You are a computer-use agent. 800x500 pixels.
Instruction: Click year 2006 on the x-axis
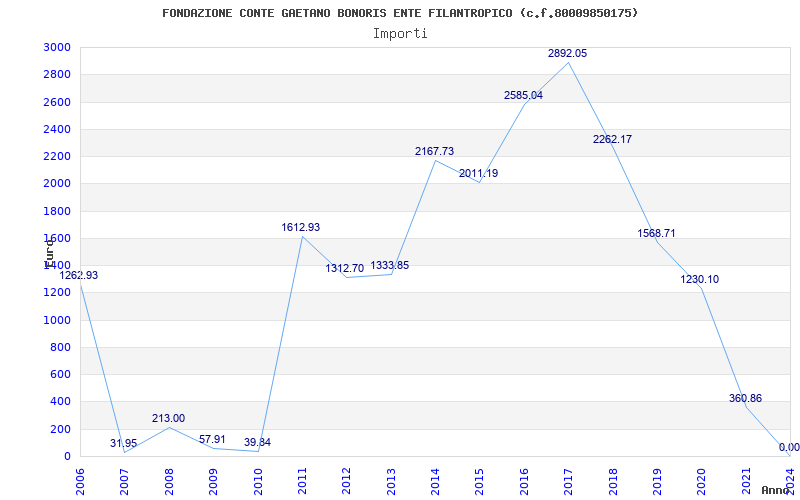(x=80, y=481)
